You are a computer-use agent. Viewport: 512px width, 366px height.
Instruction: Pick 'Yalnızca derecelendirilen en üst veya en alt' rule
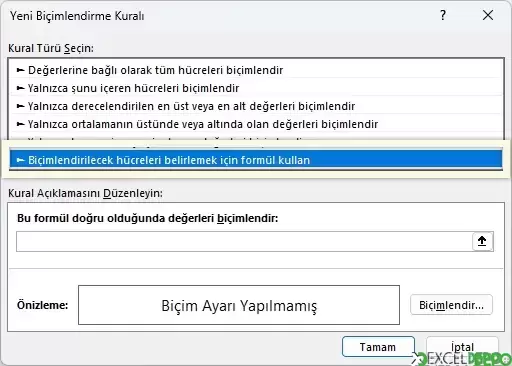(256, 106)
